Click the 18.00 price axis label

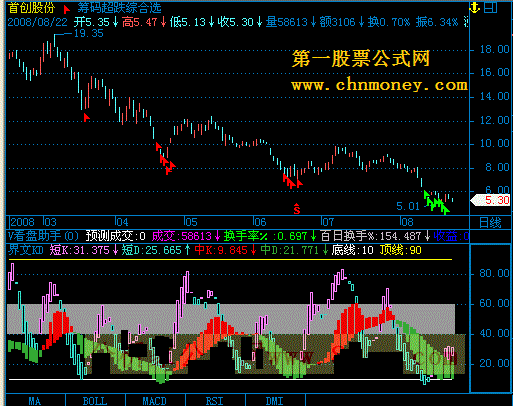[495, 49]
